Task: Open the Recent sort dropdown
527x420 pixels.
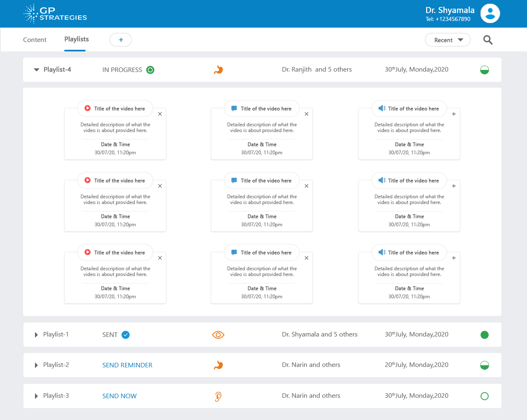Action: click(x=448, y=40)
